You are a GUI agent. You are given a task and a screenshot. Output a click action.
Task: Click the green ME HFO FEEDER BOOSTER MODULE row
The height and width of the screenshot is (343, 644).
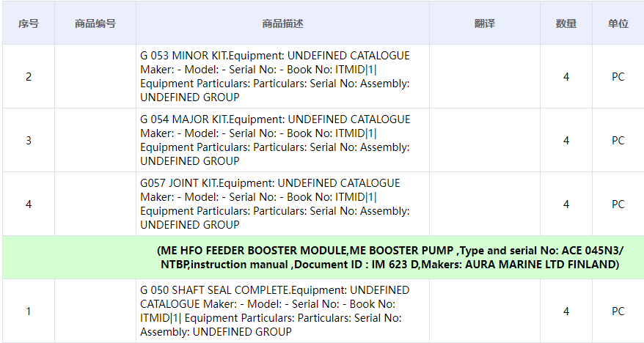coord(390,257)
